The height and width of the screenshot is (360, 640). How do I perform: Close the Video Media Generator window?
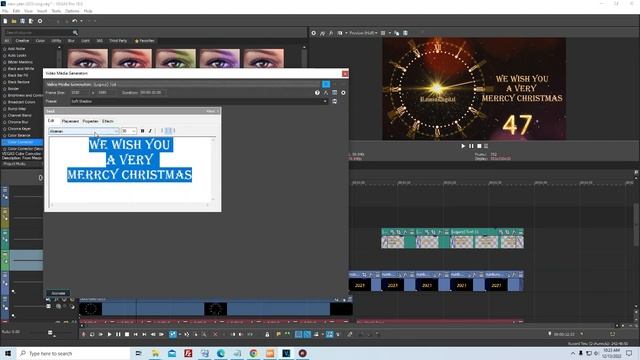click(345, 73)
